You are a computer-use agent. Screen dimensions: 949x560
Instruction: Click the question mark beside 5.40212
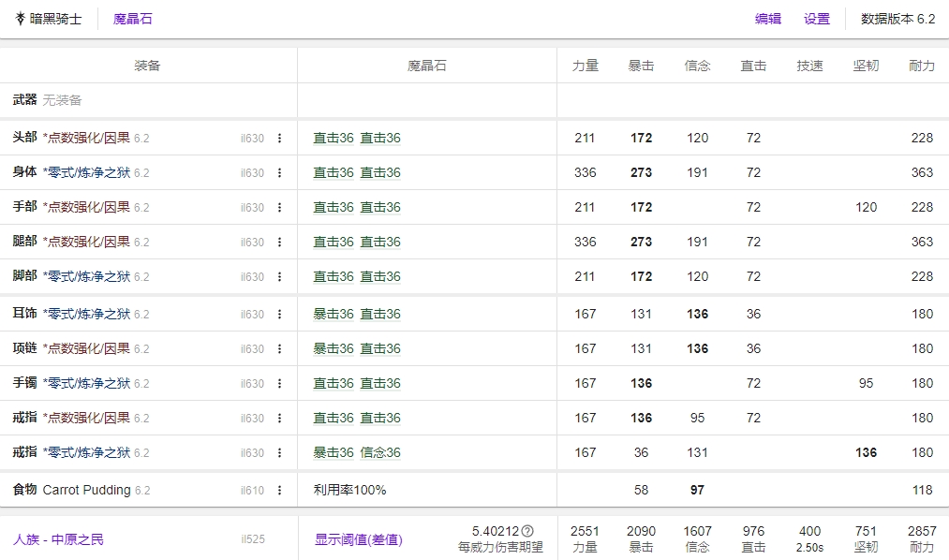click(526, 529)
